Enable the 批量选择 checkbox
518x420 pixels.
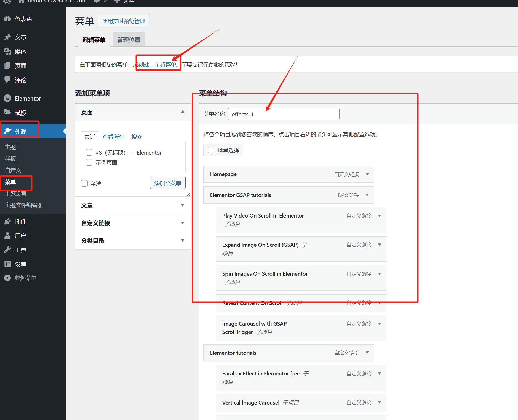(x=211, y=150)
